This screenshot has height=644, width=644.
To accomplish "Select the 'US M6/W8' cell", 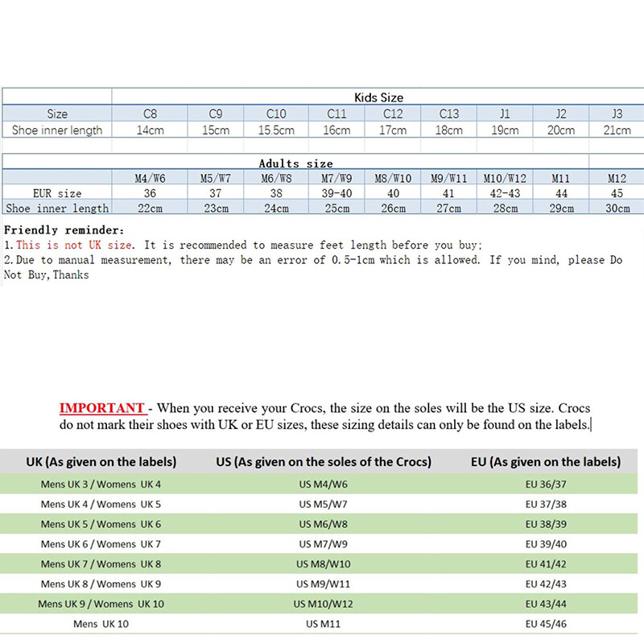I will click(x=324, y=524).
